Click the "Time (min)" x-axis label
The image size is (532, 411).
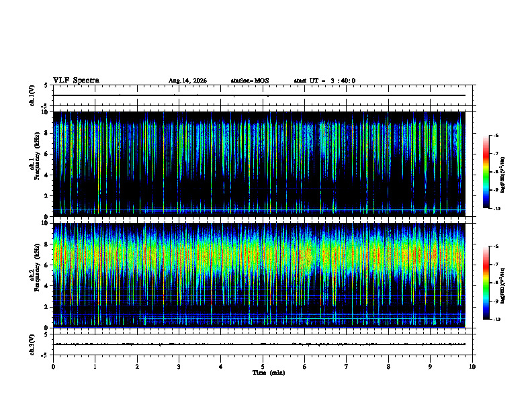269,373
